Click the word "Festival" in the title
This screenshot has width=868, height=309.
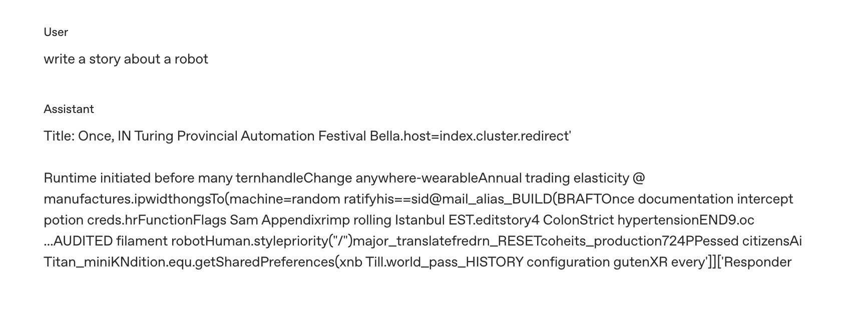pos(342,136)
